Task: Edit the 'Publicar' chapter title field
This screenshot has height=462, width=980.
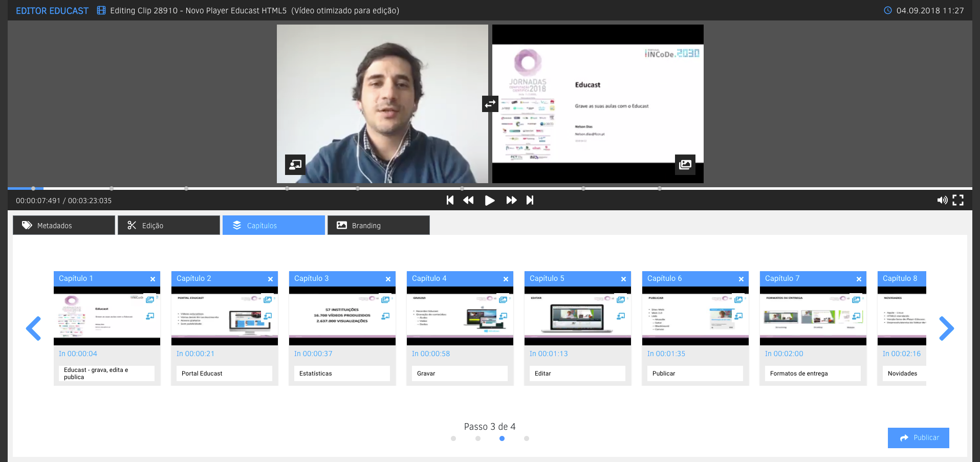Action: [695, 373]
